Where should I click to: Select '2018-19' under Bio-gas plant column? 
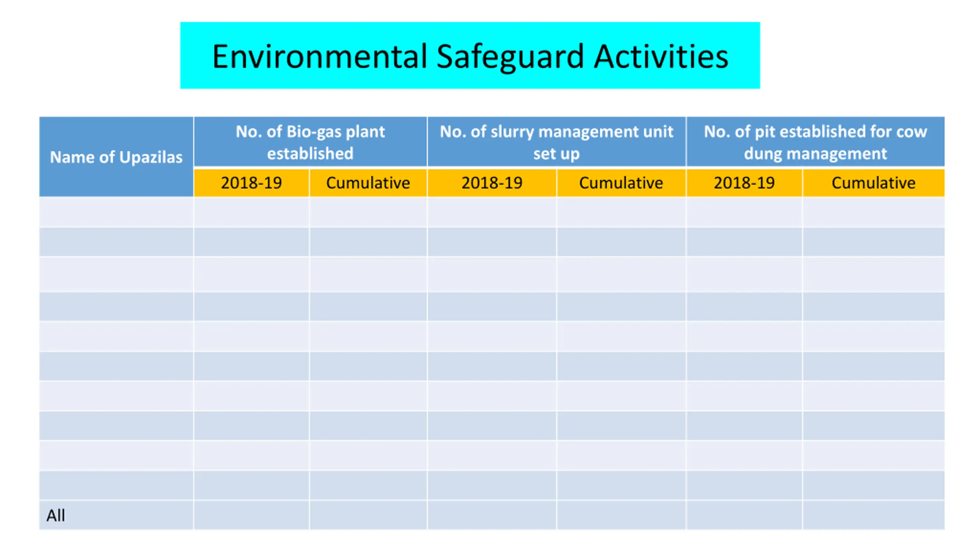pos(252,183)
